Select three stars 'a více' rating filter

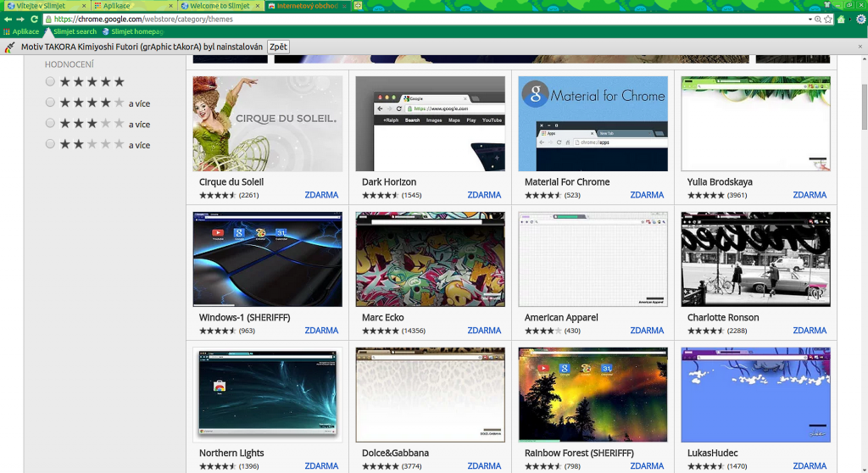pyautogui.click(x=50, y=123)
